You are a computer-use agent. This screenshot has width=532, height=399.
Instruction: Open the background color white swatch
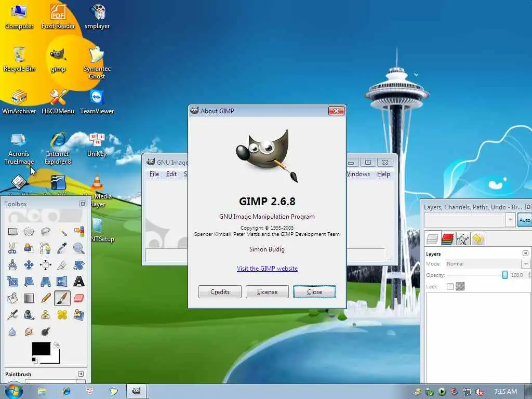(56, 359)
